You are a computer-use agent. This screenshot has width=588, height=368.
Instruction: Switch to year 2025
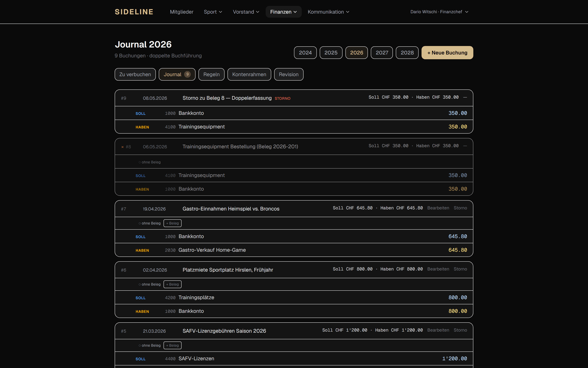331,53
